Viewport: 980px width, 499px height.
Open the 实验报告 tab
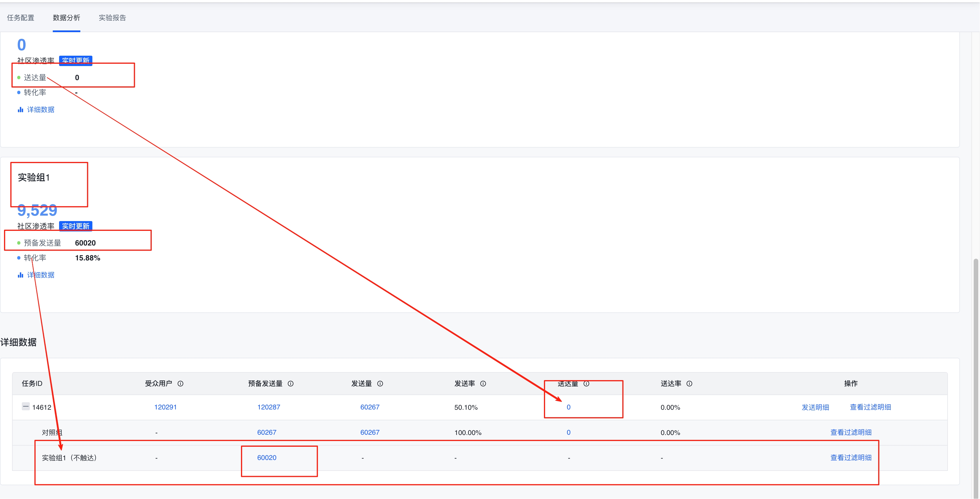112,18
